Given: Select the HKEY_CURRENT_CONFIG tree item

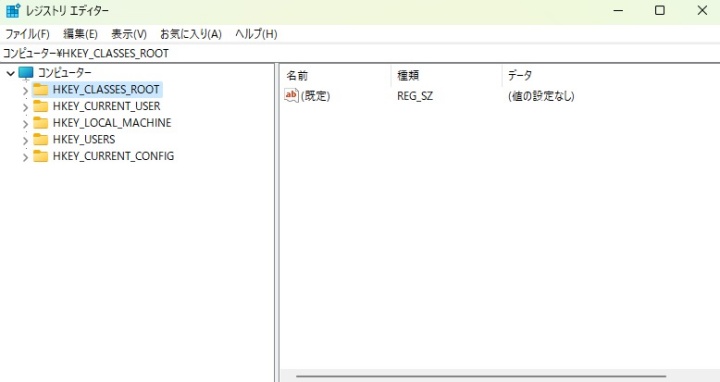Looking at the screenshot, I should 113,156.
